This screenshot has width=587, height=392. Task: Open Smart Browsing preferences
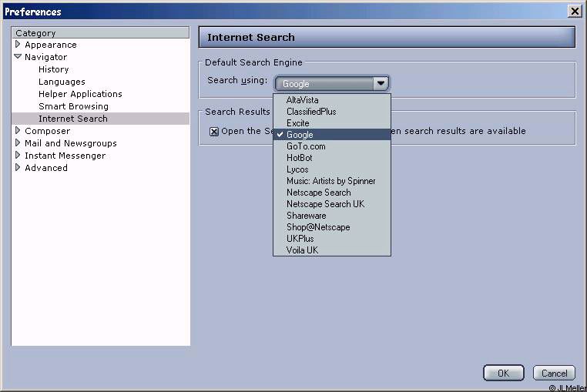[73, 106]
